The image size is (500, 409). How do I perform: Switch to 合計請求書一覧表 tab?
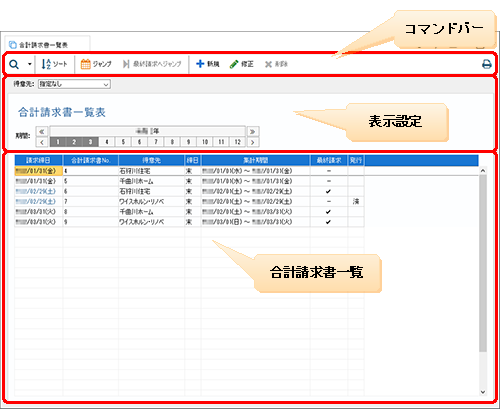tap(47, 45)
